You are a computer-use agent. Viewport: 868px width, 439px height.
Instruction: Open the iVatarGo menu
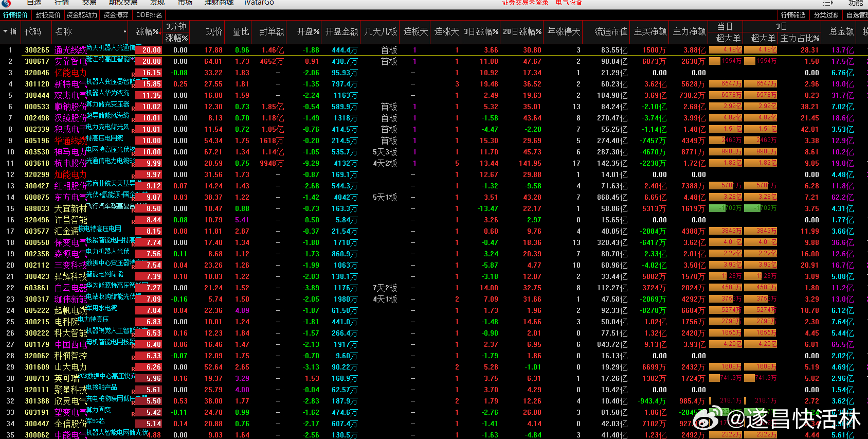(259, 3)
